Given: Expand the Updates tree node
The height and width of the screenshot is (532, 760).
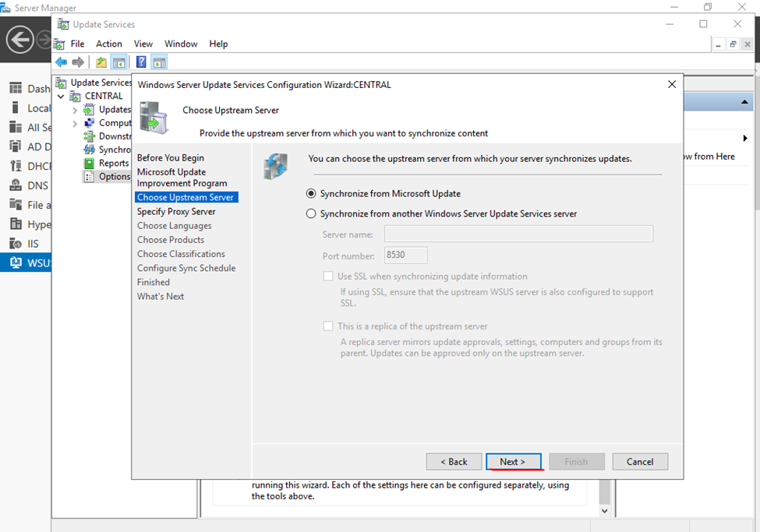Looking at the screenshot, I should [75, 110].
